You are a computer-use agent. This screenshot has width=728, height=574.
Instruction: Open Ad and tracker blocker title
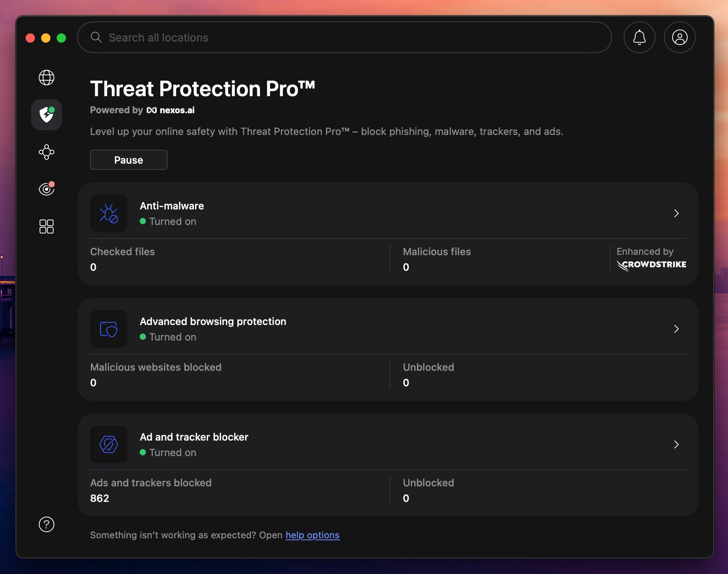(194, 437)
